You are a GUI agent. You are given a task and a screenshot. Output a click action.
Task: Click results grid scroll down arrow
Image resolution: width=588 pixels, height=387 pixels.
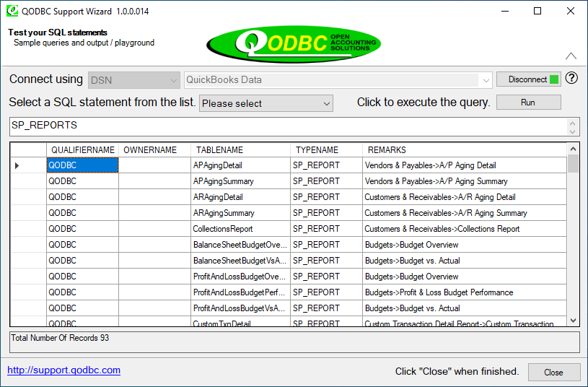[x=573, y=320]
